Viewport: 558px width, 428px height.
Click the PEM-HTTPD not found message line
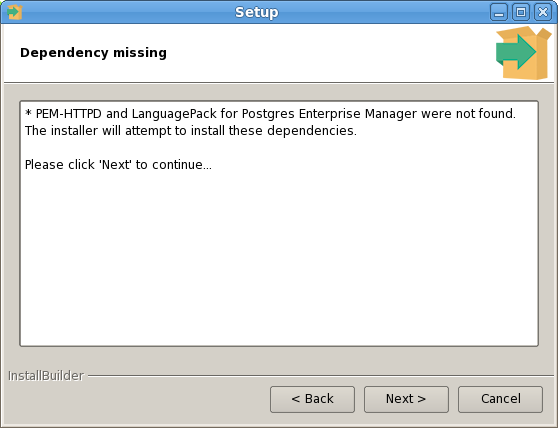click(270, 114)
